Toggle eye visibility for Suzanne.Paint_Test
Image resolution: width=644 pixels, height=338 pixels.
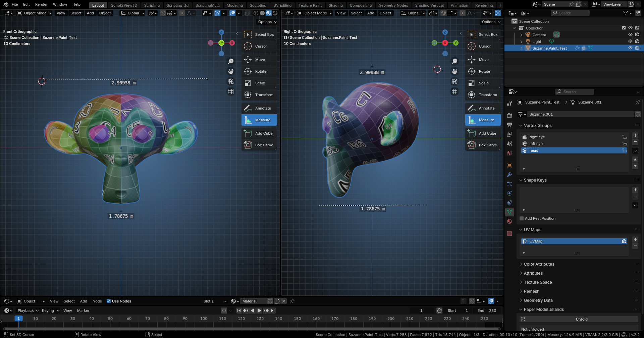point(630,48)
